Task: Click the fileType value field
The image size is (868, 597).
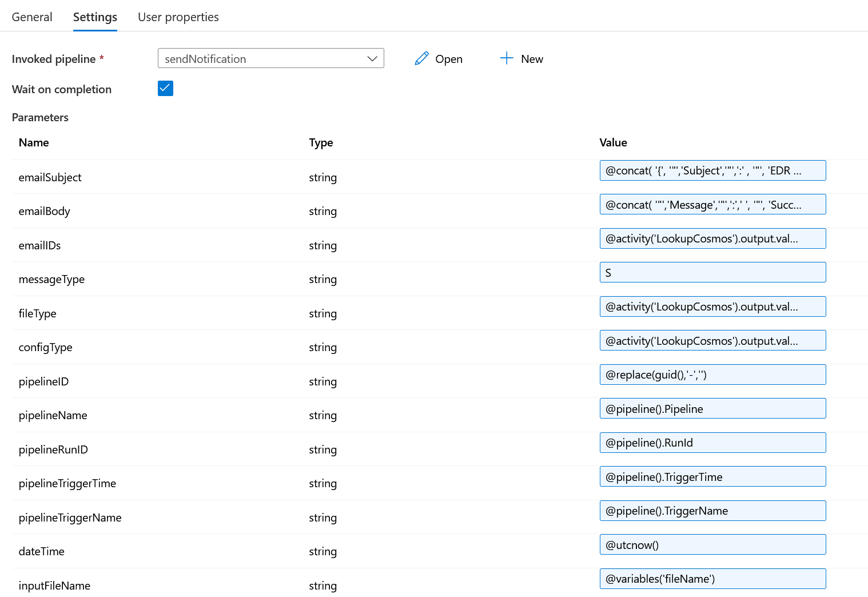Action: click(x=712, y=307)
